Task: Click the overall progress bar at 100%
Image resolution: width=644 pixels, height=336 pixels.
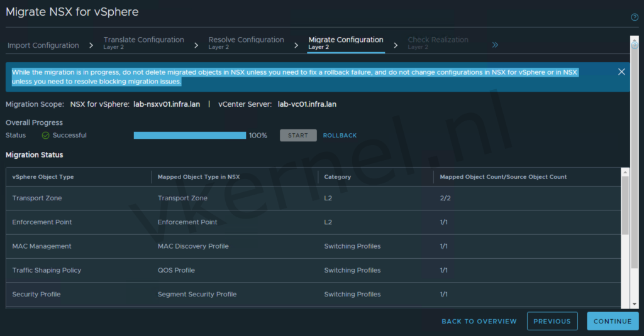Action: point(190,136)
